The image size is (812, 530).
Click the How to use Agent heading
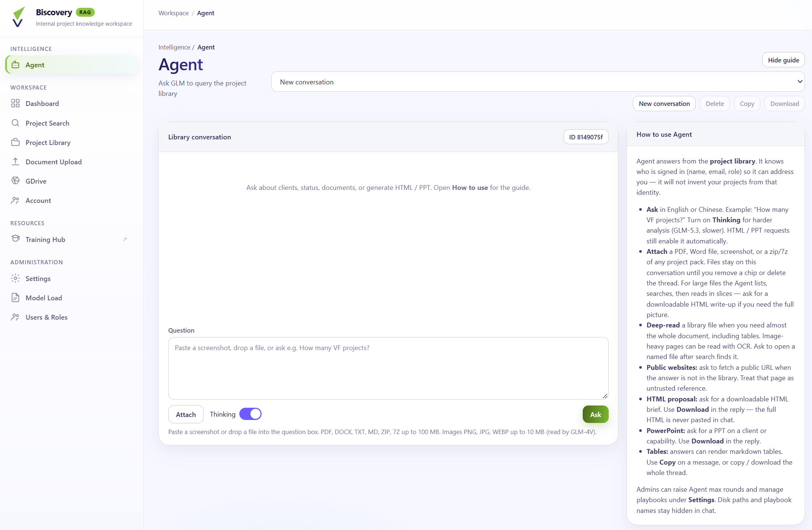[664, 135]
